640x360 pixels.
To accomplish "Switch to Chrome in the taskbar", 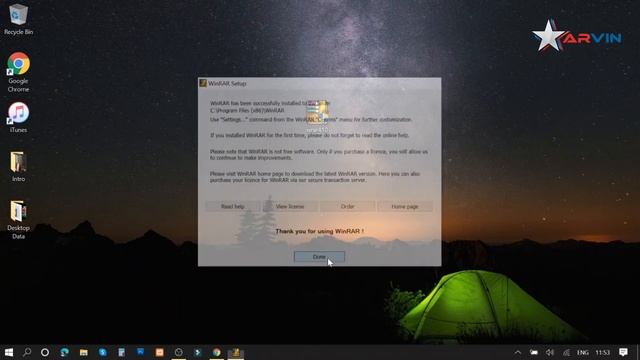I will click(x=216, y=352).
